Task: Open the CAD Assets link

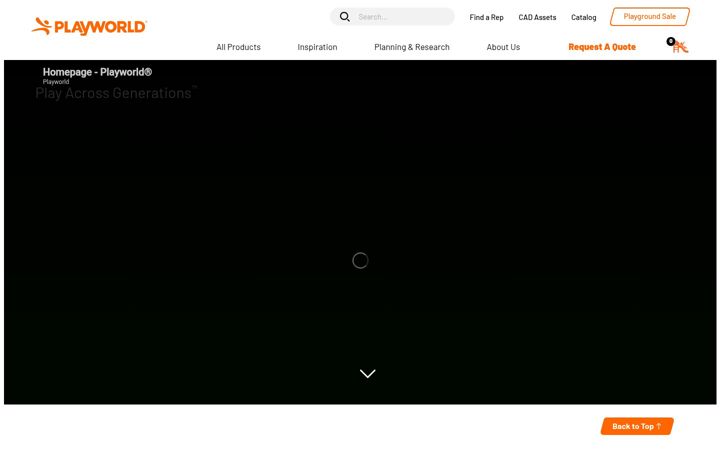Action: tap(537, 17)
